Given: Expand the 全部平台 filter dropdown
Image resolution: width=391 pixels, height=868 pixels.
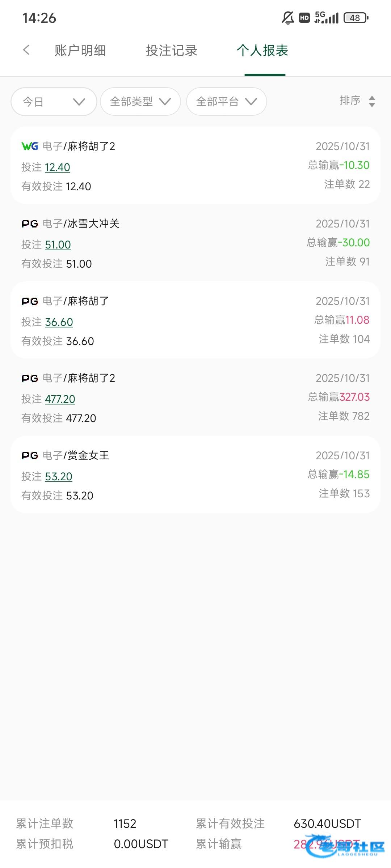Looking at the screenshot, I should pos(226,102).
